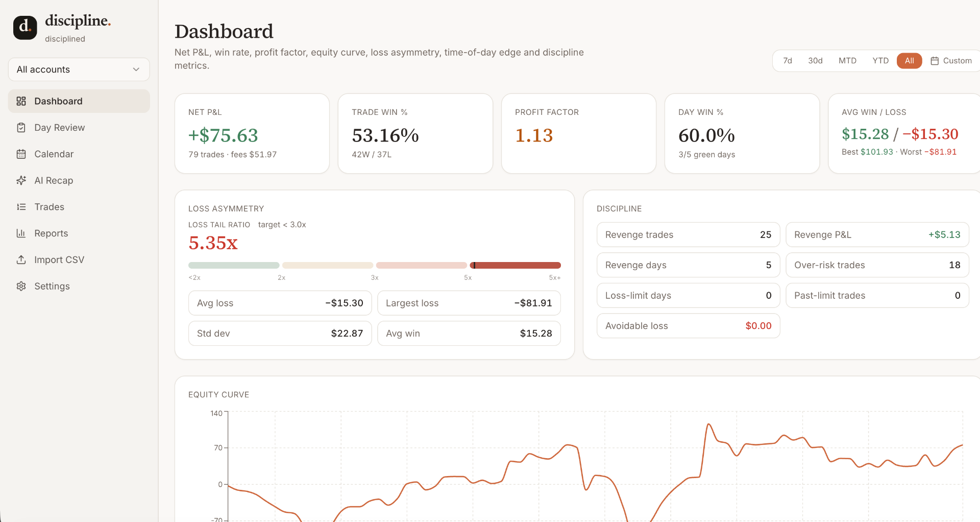Click the LOSS ASYMMETRY title

tap(226, 209)
